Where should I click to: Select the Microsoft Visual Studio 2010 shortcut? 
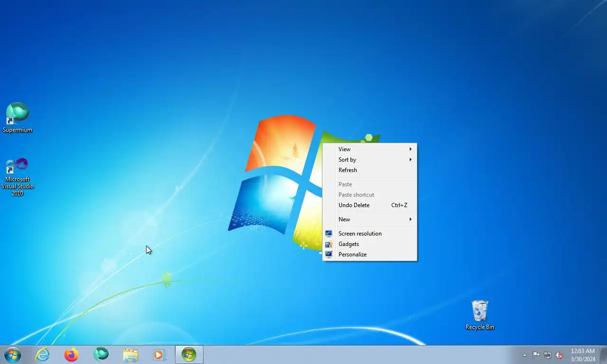[18, 177]
